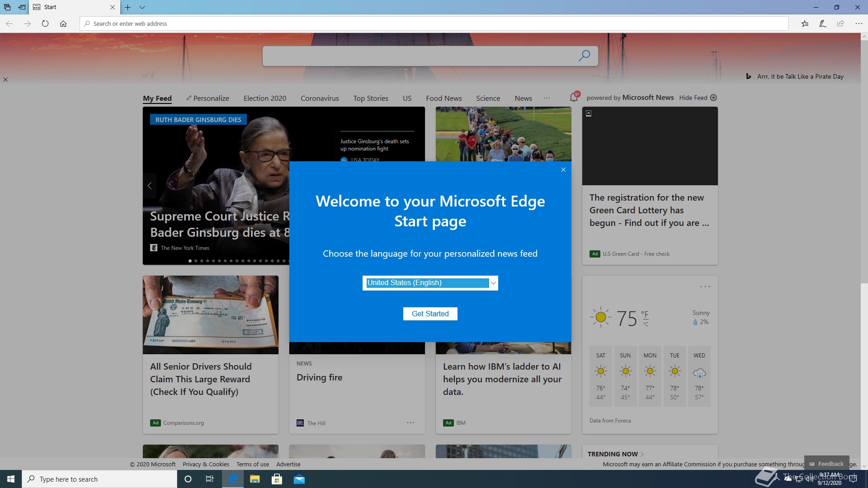Open the senior drivers reward article
The width and height of the screenshot is (868, 488).
point(201,379)
